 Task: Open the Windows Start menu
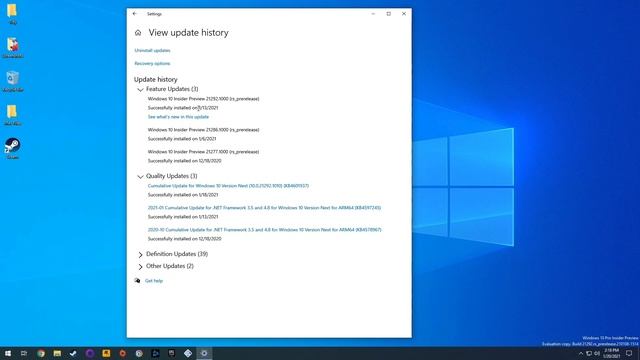(8, 353)
